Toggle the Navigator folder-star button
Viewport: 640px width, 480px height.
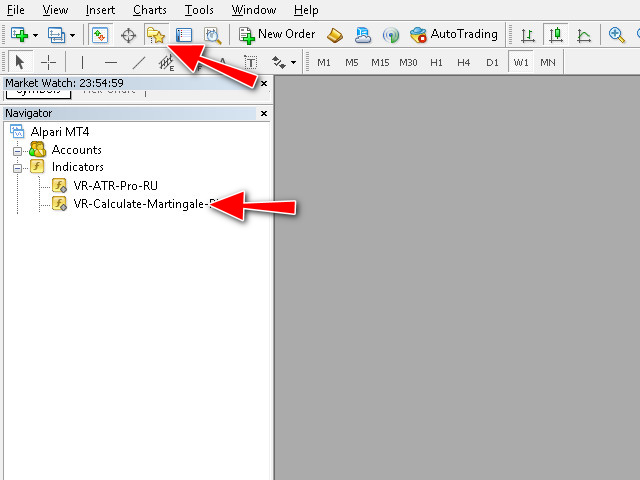[x=156, y=35]
